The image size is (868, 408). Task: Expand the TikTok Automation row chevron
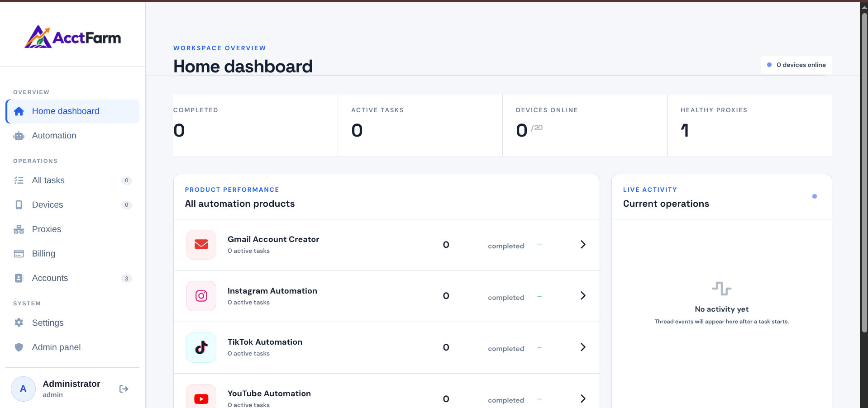pos(583,347)
